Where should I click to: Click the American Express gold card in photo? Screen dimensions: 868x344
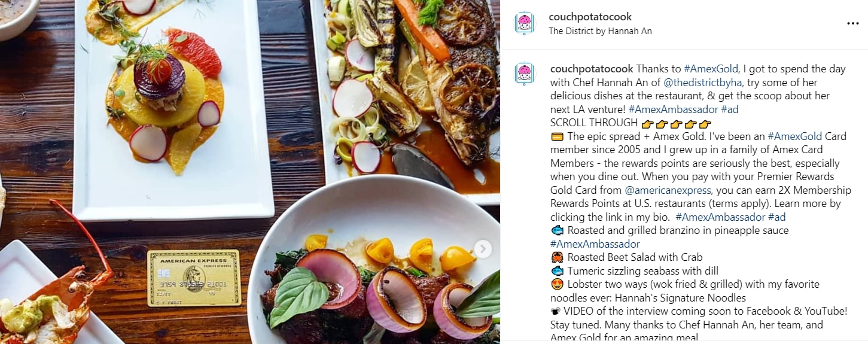(x=194, y=278)
